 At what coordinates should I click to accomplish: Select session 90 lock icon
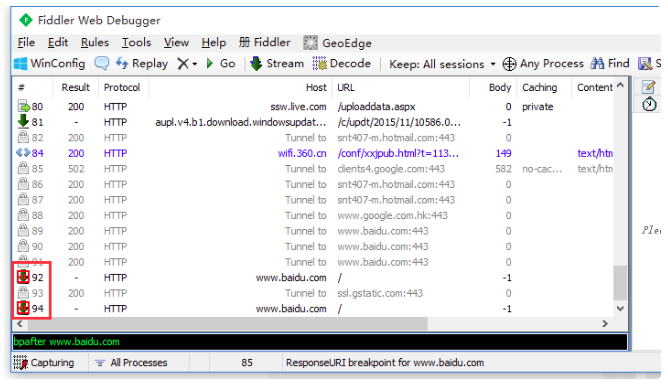coord(23,246)
